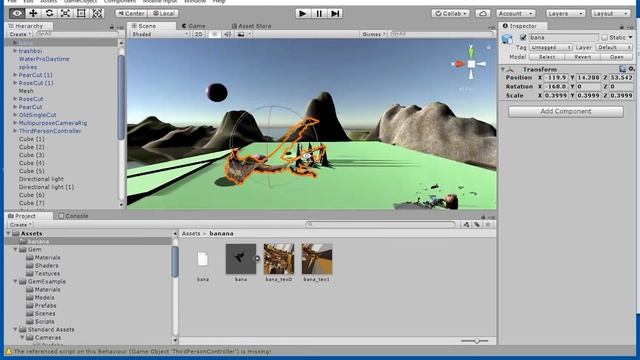Select the Rect transform tool
This screenshot has height=360, width=640.
click(81, 13)
